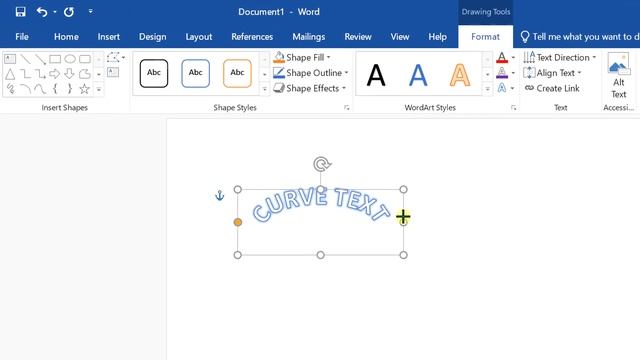Viewport: 640px width, 360px height.
Task: Apply the black fill WordArt style
Action: pos(376,75)
